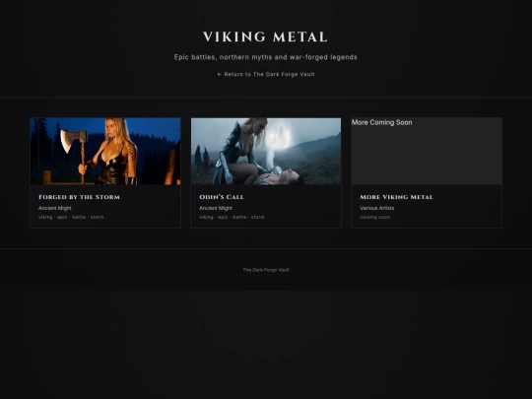Click the tags line under Odin's Call
Viewport: 532px width, 399px height.
pyautogui.click(x=232, y=217)
